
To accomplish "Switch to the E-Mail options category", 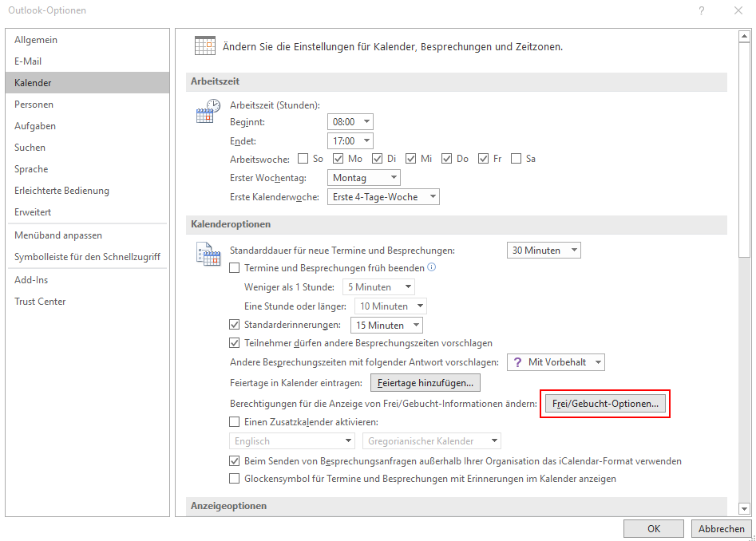I will point(28,61).
